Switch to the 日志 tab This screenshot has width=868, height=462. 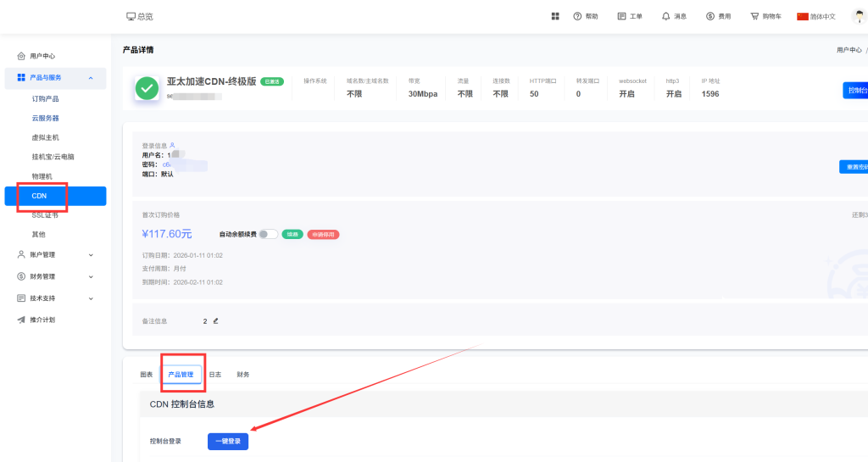coord(214,375)
